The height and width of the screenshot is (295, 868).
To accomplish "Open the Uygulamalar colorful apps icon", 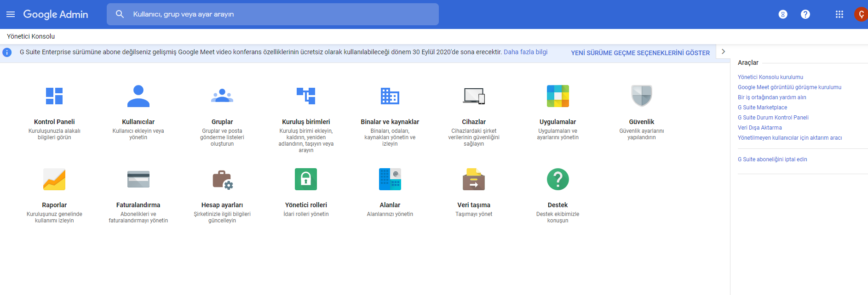I will point(558,96).
